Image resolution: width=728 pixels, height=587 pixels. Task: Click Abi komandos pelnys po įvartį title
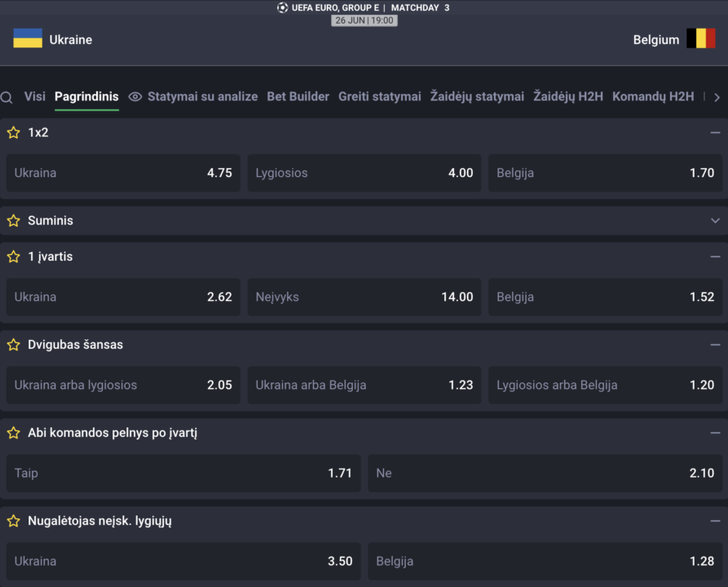click(113, 433)
